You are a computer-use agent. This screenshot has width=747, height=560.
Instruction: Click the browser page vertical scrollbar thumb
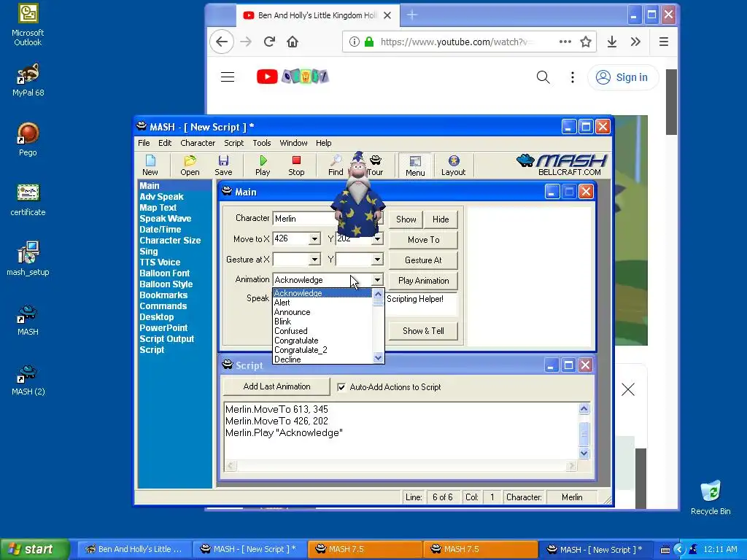671,102
